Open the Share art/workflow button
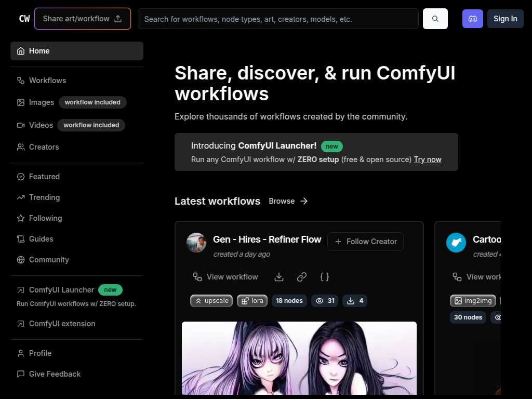Screen dimensions: 532x399 point(83,19)
